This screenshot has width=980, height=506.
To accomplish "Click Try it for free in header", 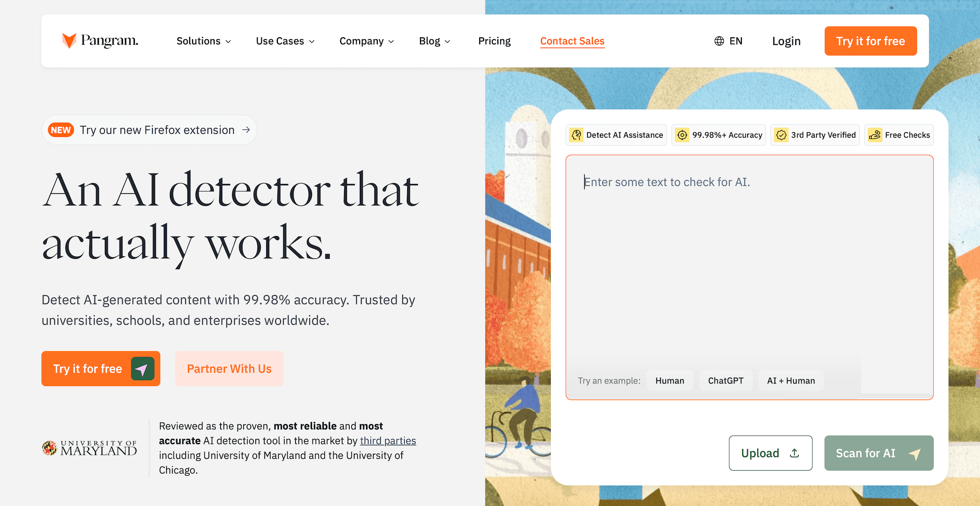I will (x=871, y=41).
